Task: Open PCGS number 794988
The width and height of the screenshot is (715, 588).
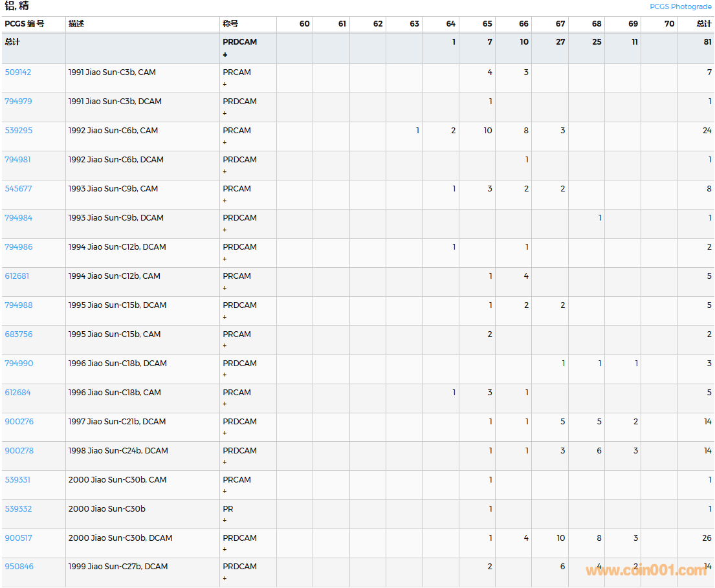Action: (18, 305)
